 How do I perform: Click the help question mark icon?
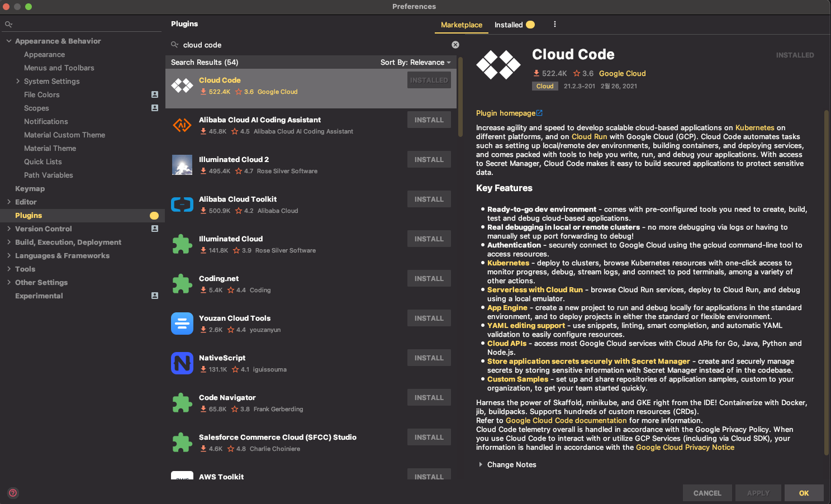(x=13, y=493)
